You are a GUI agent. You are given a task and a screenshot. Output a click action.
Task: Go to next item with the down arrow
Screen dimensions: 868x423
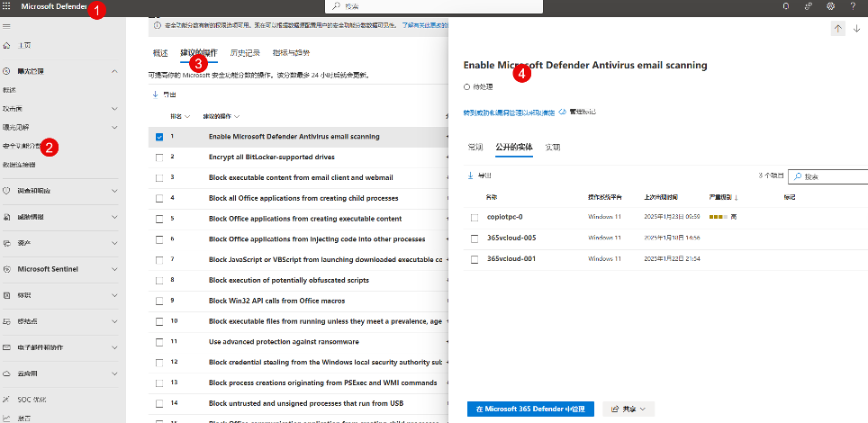(x=857, y=29)
